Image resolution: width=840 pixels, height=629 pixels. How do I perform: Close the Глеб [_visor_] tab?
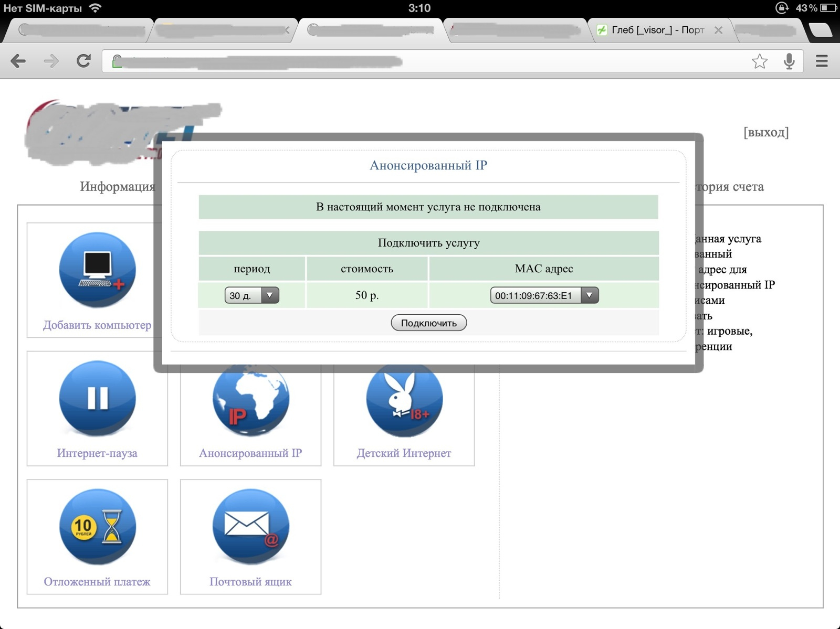coord(719,30)
